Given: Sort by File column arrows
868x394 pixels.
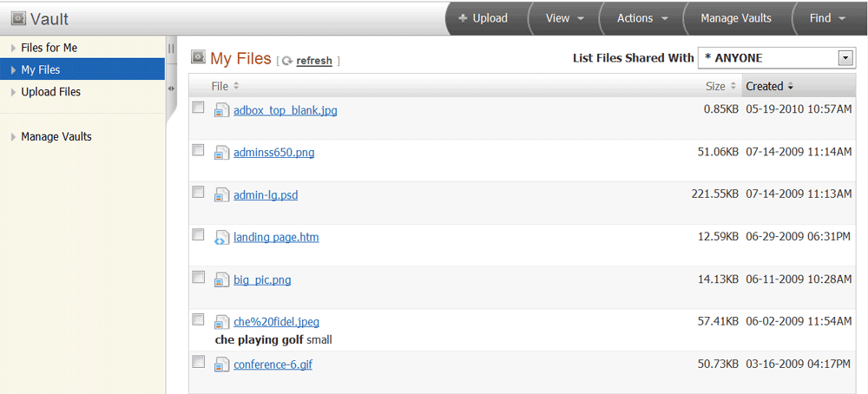Looking at the screenshot, I should pos(236,86).
